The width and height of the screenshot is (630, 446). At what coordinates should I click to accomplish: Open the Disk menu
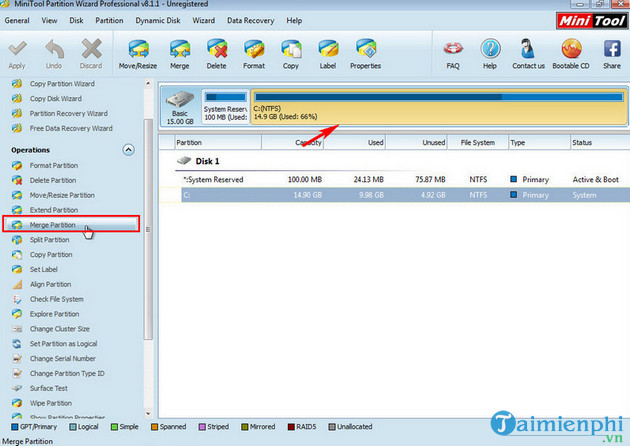(76, 20)
